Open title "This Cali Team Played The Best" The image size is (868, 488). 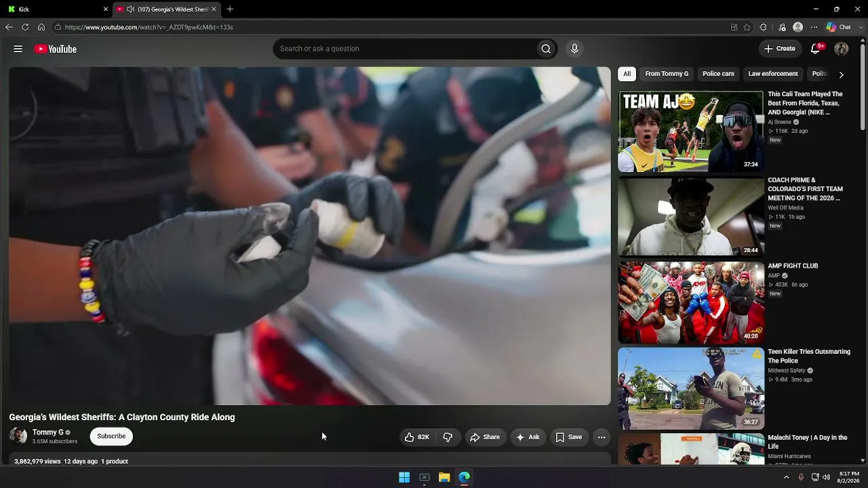806,103
